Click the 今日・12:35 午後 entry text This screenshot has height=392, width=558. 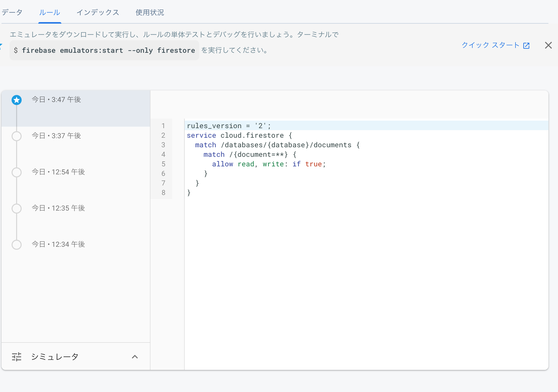coord(58,208)
